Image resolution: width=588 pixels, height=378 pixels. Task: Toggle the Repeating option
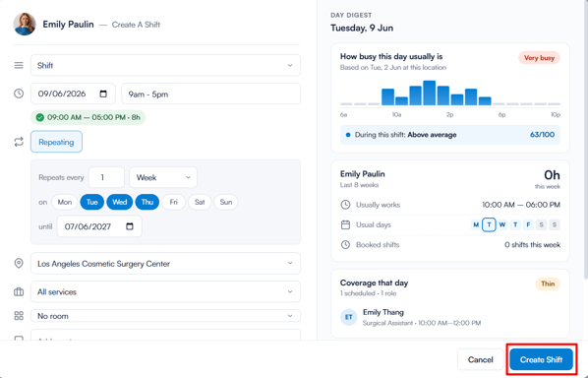coord(56,142)
